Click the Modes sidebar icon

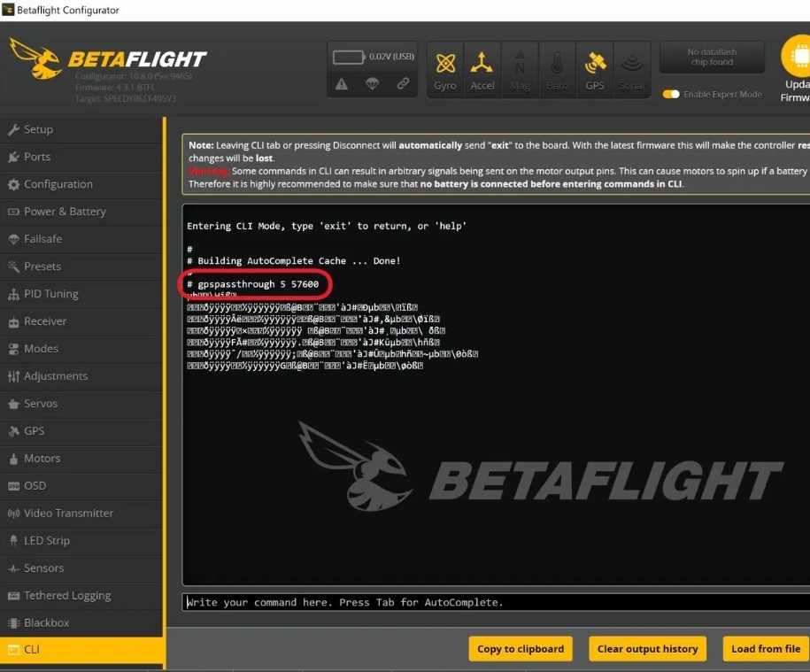(13, 349)
